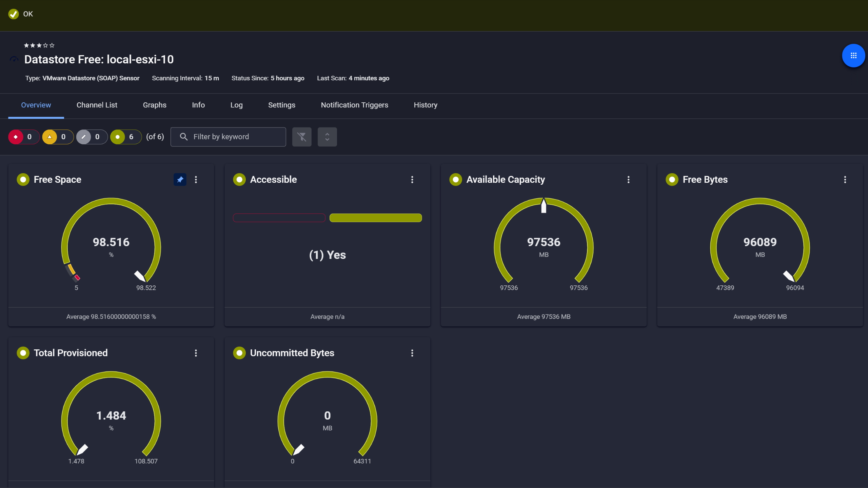Open the Log tab

coord(236,105)
